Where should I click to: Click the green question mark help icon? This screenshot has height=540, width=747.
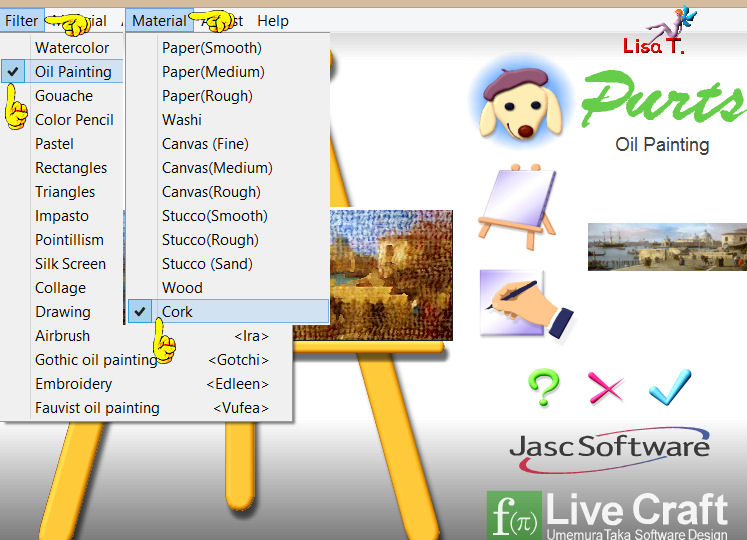[544, 387]
